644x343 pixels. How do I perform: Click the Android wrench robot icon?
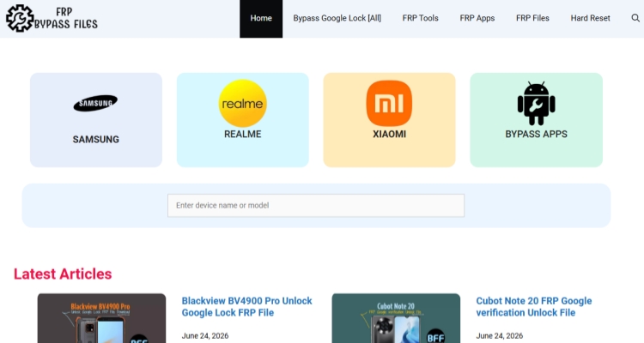click(537, 103)
